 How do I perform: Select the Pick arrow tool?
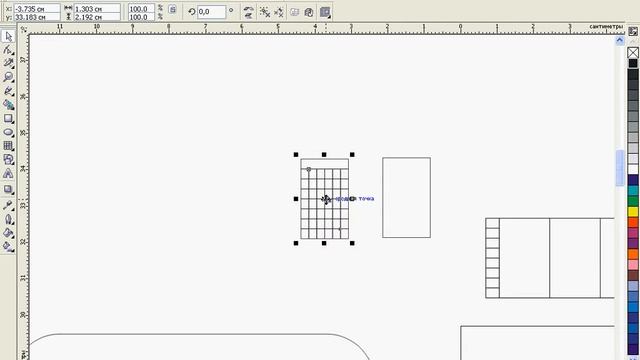tap(8, 36)
